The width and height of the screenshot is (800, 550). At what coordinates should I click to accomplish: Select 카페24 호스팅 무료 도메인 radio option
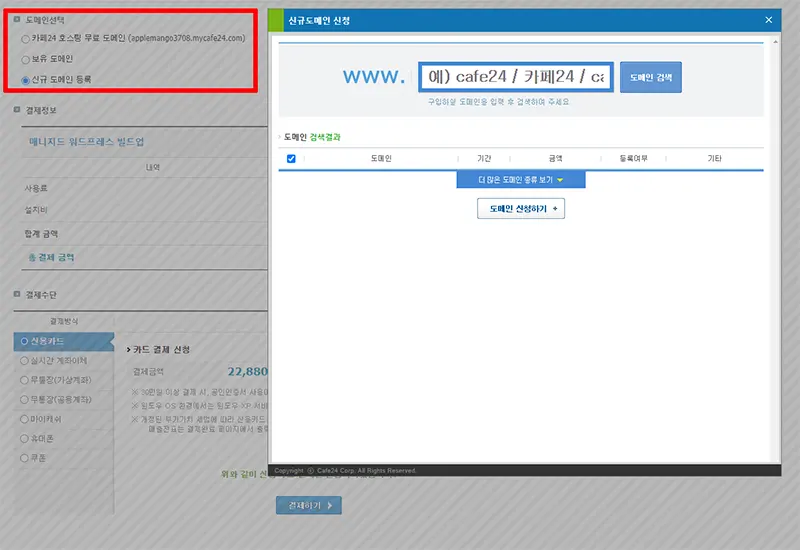point(25,39)
